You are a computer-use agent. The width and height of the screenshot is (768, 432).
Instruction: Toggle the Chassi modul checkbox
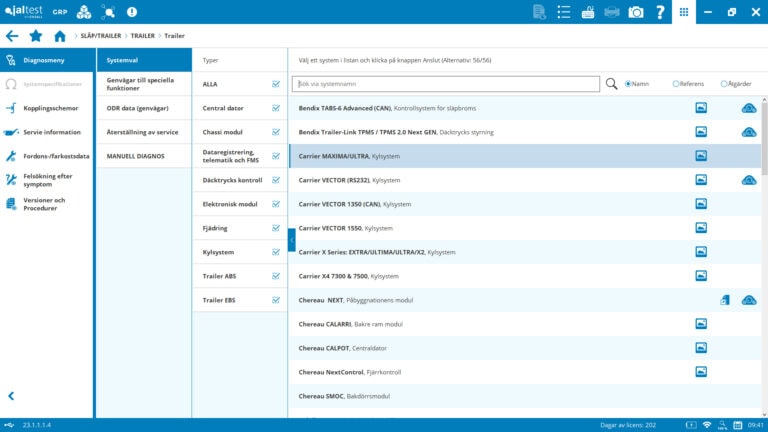[x=276, y=132]
